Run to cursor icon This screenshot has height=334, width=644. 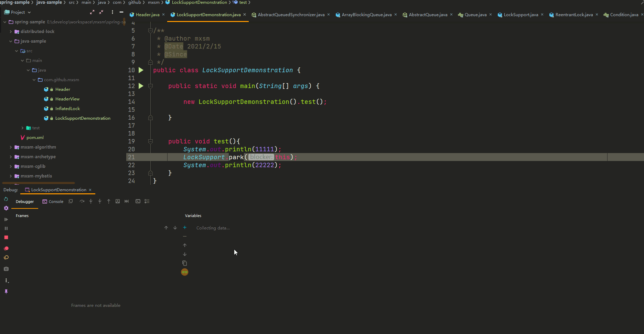pos(127,202)
